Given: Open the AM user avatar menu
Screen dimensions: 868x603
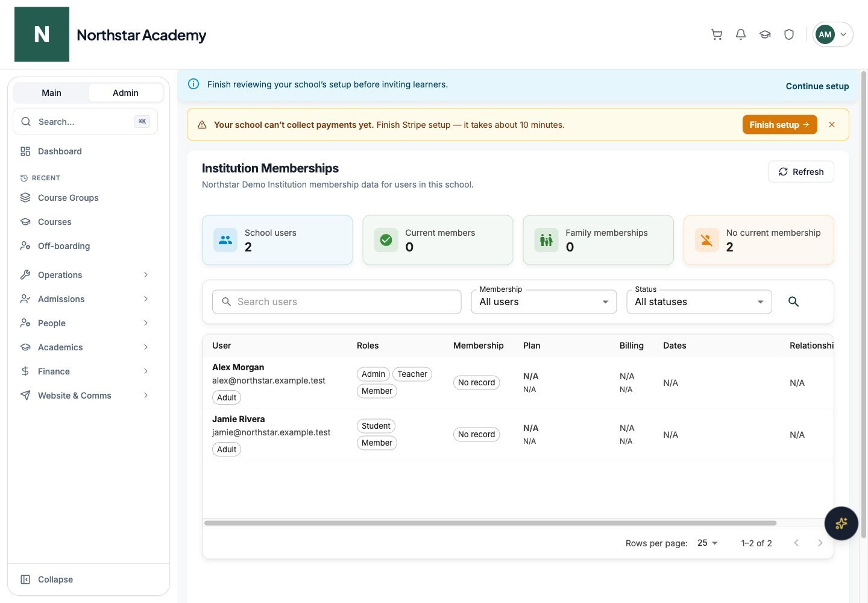Looking at the screenshot, I should tap(832, 34).
